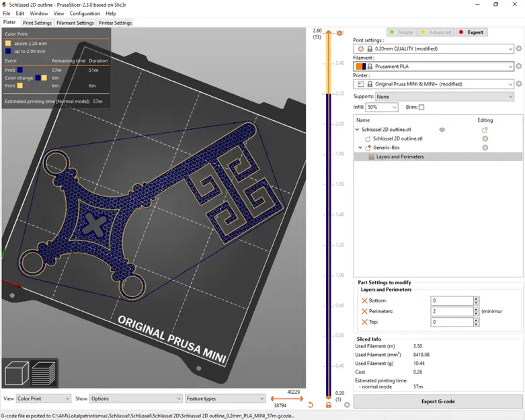Increment the Perimeters spinner up arrow
The image size is (525, 420).
(477, 309)
